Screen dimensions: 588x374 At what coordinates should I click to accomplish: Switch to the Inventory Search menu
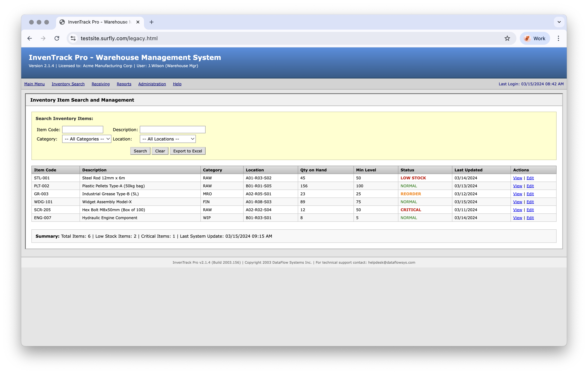(68, 84)
